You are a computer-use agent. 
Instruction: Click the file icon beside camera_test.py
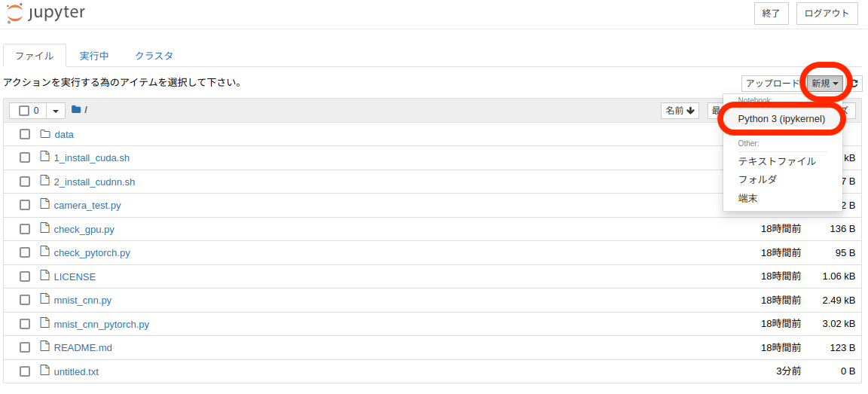(45, 205)
